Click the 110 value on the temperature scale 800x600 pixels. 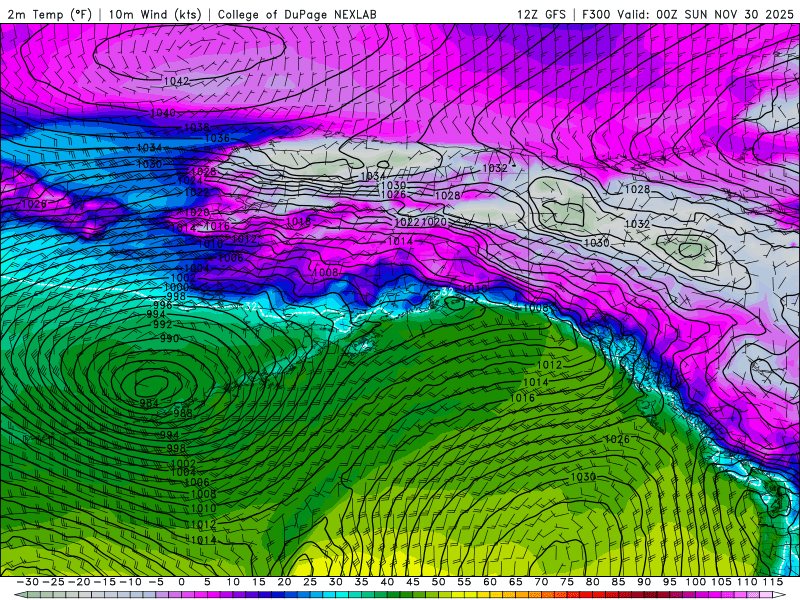[x=747, y=582]
